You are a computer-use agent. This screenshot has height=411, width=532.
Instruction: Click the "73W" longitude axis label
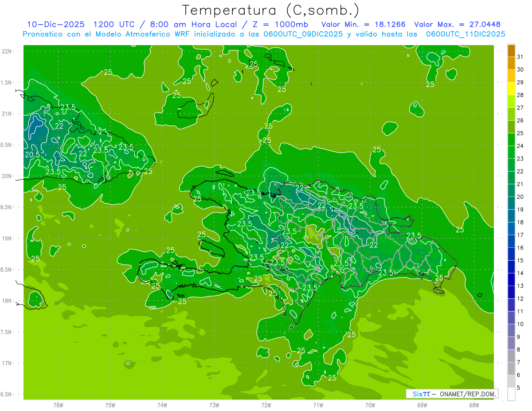pos(214,405)
